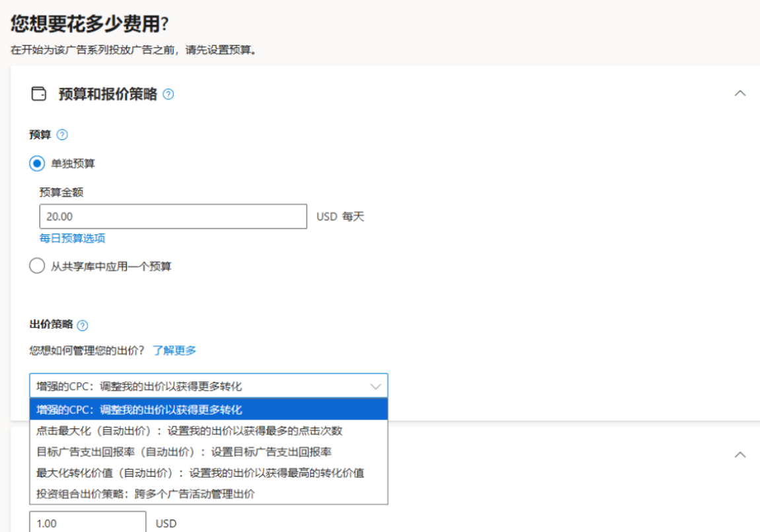
Task: Collapse the lower section using its chevron
Action: tap(740, 455)
